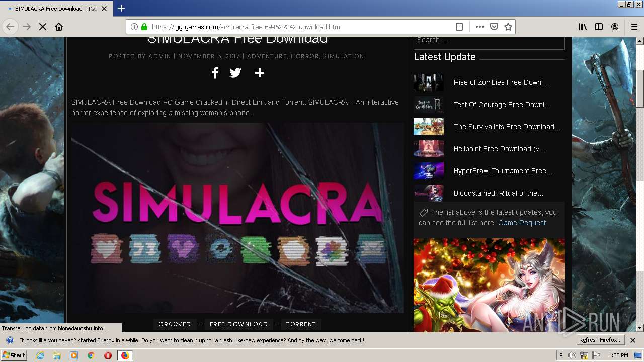Toggle Reader View in address bar

(x=459, y=27)
